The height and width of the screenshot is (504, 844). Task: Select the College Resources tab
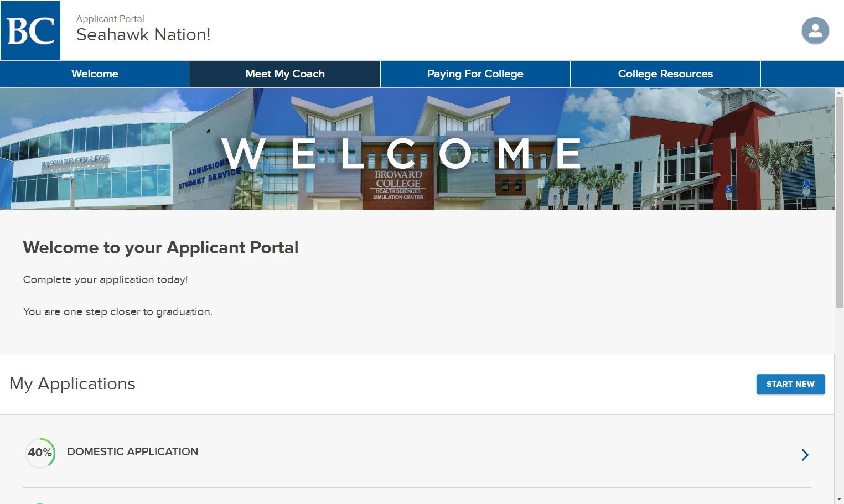coord(665,74)
